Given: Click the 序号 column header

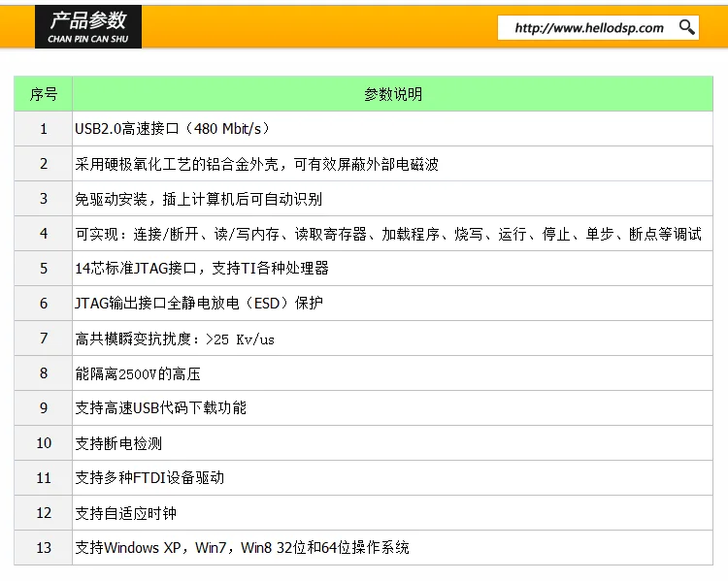Looking at the screenshot, I should tap(43, 94).
